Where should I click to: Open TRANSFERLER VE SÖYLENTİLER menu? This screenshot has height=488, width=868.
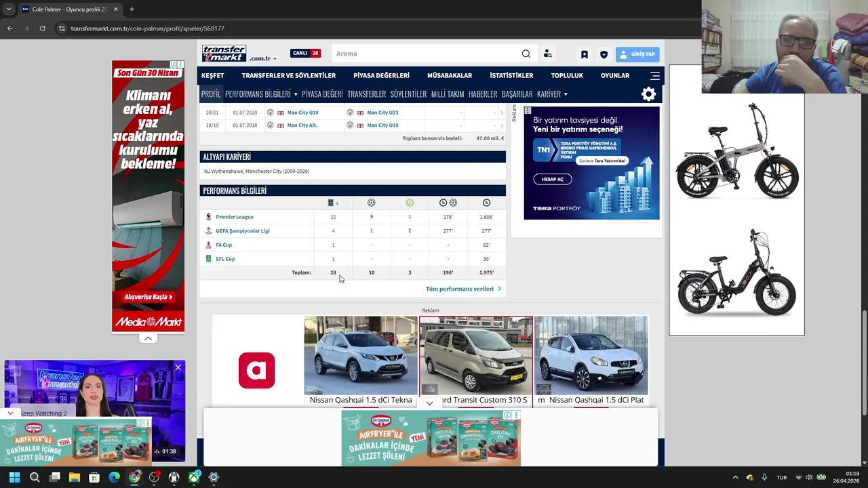289,75
